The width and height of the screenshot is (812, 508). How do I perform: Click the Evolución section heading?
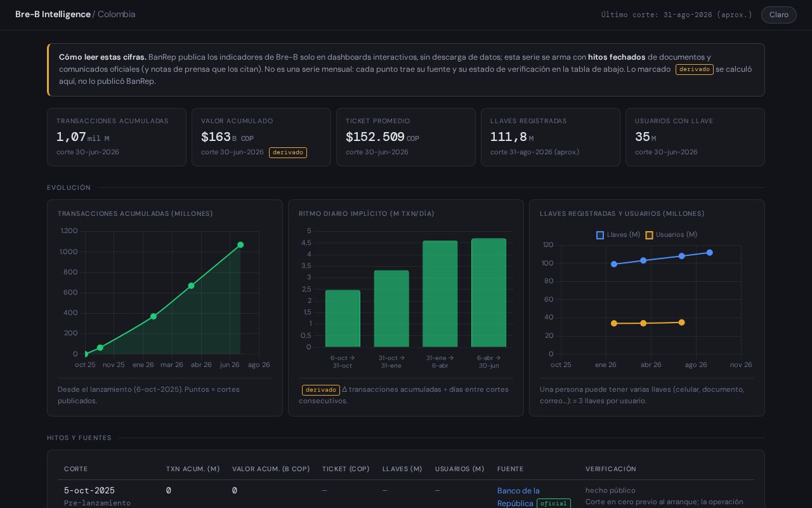coord(69,188)
